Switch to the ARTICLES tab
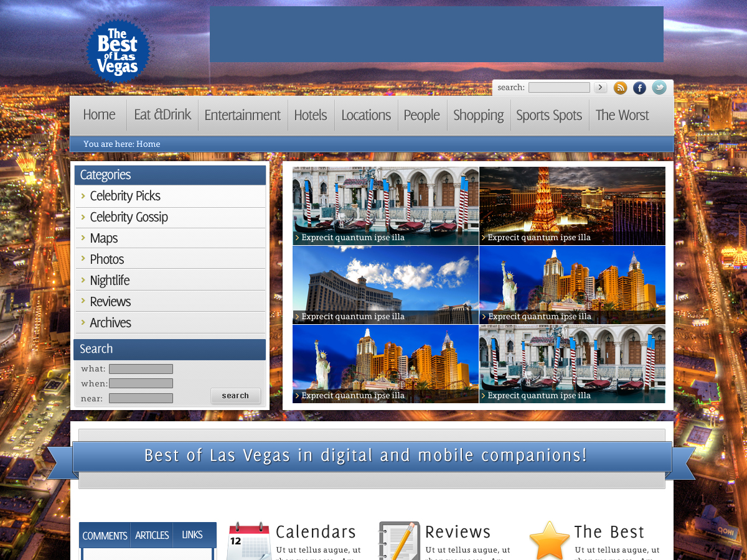This screenshot has height=560, width=747. (x=152, y=535)
